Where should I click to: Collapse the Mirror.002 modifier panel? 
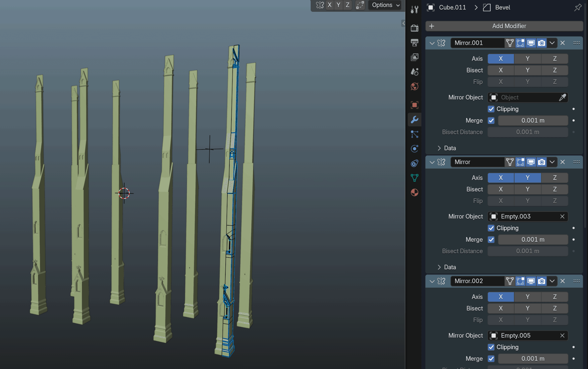click(x=432, y=281)
